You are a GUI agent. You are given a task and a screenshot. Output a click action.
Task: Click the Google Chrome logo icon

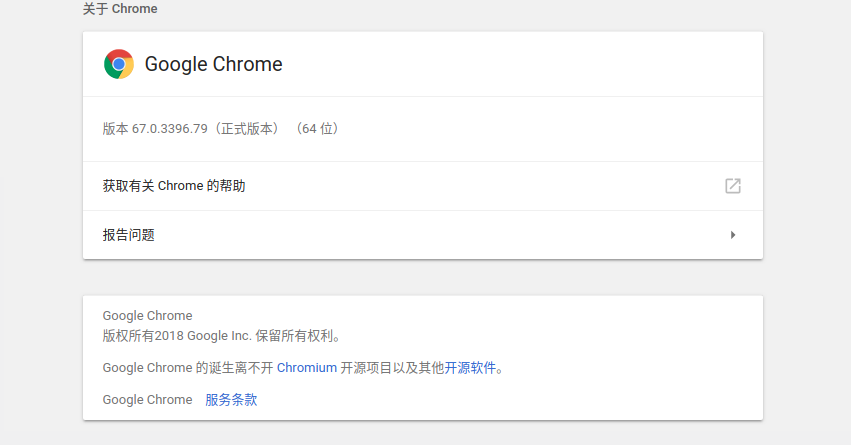pyautogui.click(x=119, y=64)
